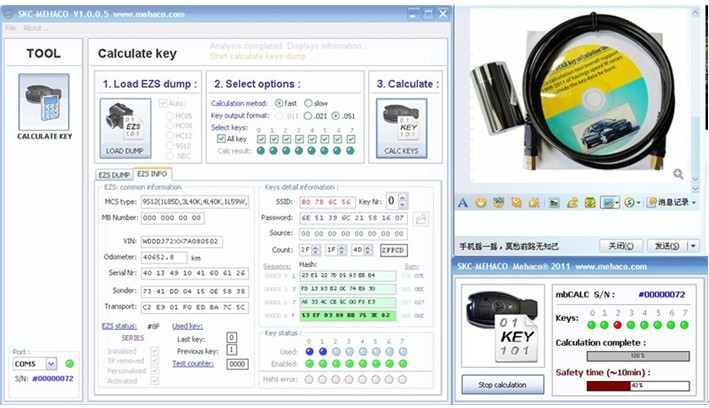
Task: Switch to the EZS INFO tab
Action: pos(152,174)
